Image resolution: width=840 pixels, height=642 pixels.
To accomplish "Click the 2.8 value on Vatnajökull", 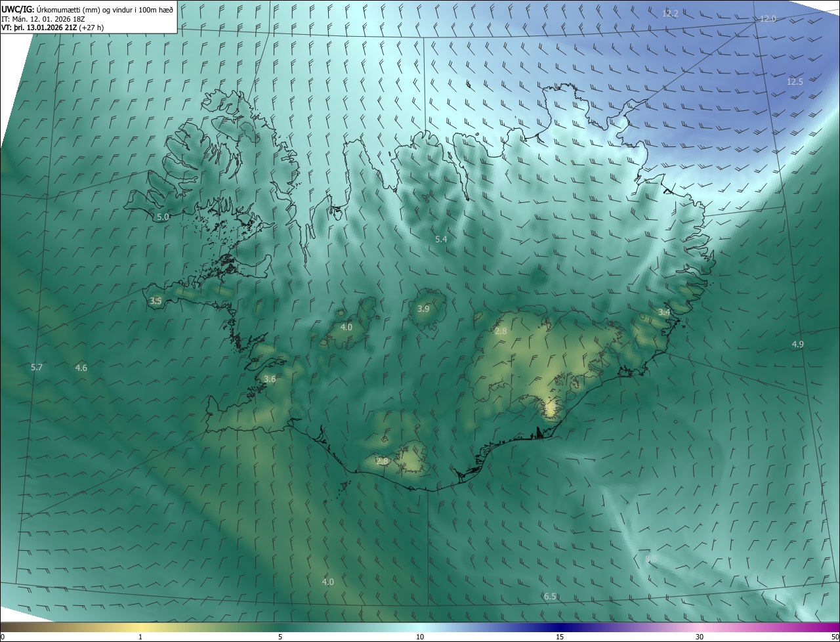I will click(501, 332).
